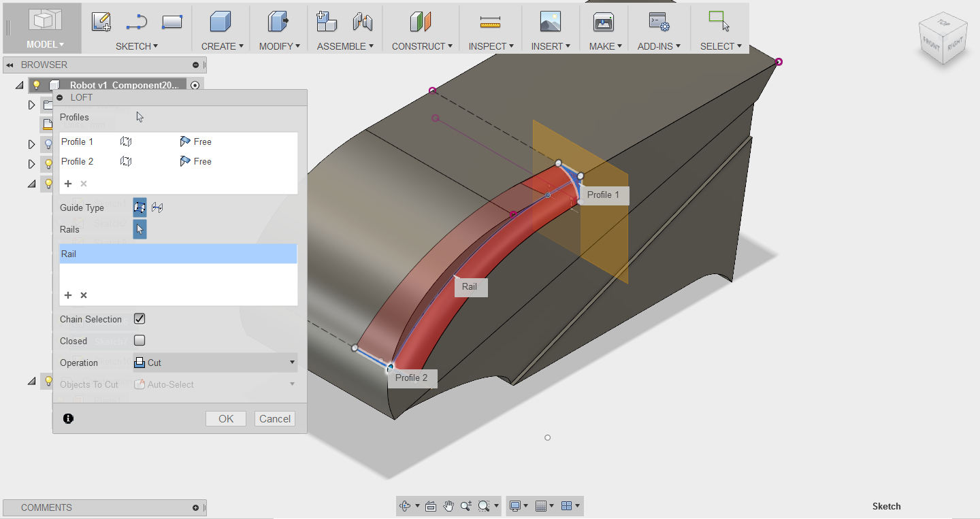Toggle visibility bulb of Robot v1 component
980x519 pixels.
37,86
